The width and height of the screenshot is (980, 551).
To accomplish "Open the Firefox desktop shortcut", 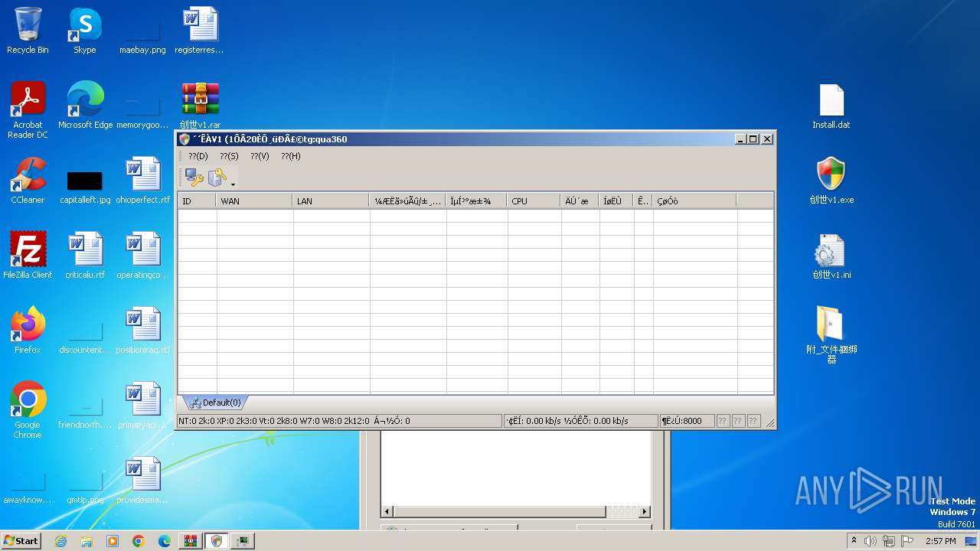I will 28,331.
